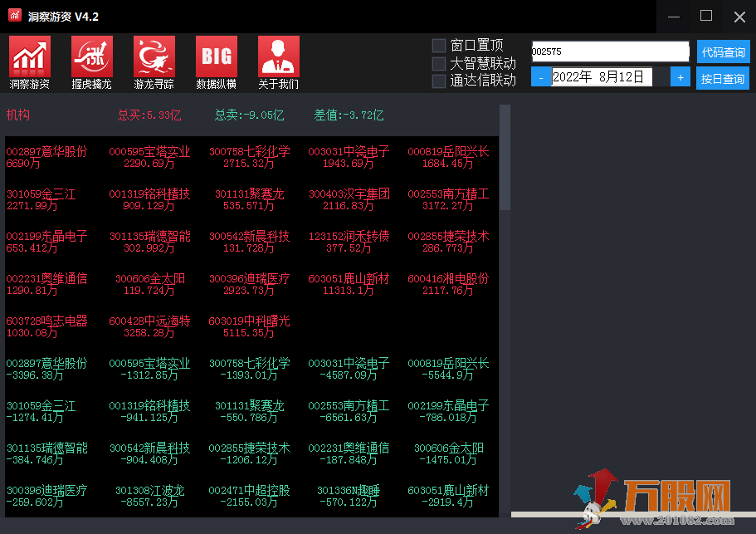
Task: Select red 002553南方精工 3172.27万 entry
Action: 448,199
